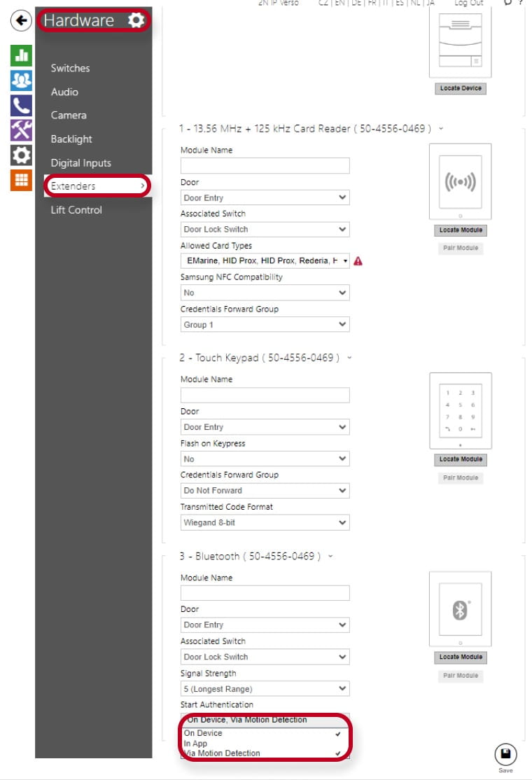Open the Hardware tools icon in sidebar
Screen dimensions: 532x780
22,130
